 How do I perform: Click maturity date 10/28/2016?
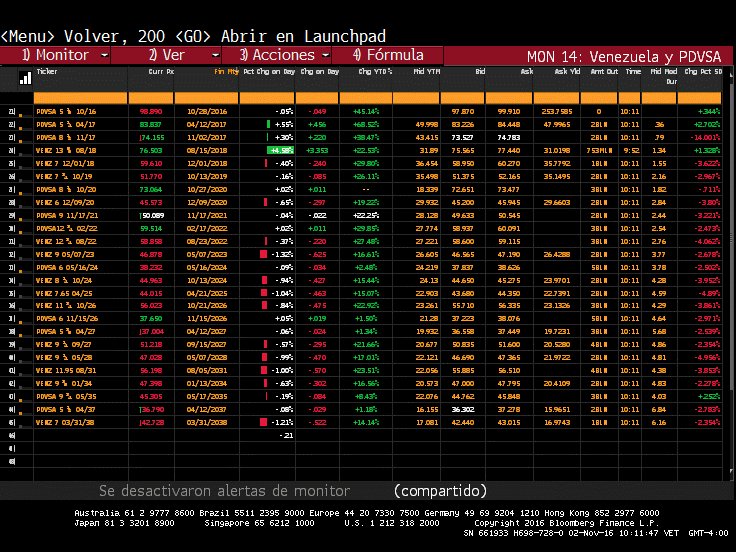click(x=207, y=112)
